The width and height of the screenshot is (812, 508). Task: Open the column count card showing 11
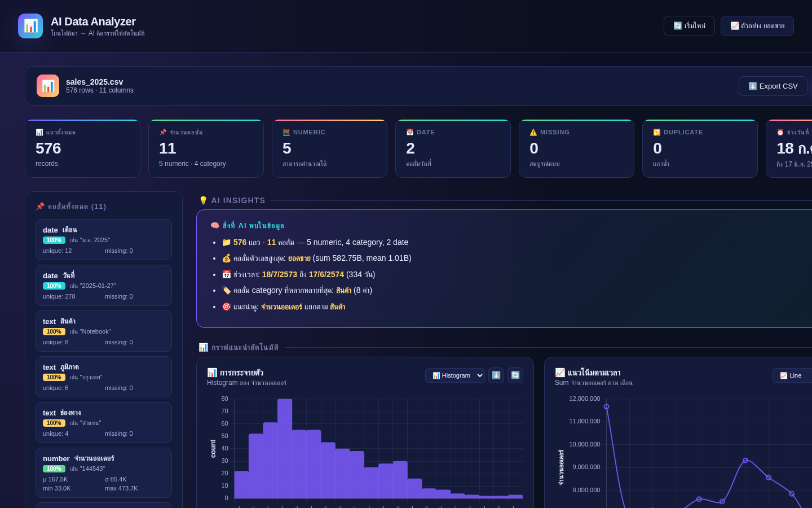206,148
